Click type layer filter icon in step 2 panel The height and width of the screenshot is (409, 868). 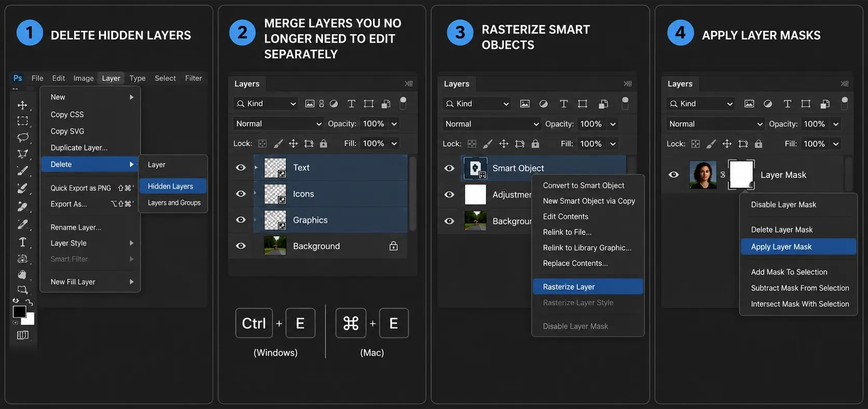[x=351, y=103]
